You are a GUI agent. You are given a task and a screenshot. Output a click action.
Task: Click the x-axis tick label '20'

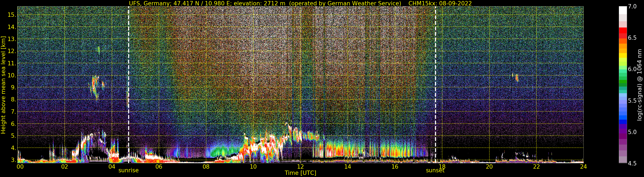(x=489, y=167)
